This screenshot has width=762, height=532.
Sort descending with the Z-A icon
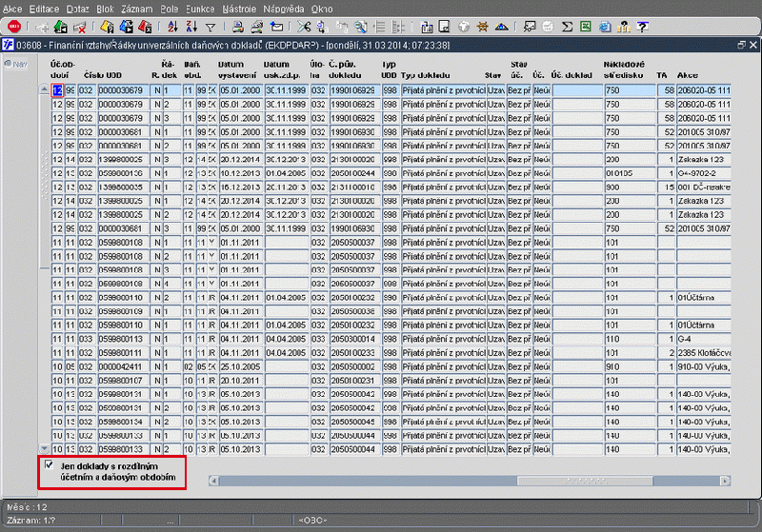click(191, 27)
